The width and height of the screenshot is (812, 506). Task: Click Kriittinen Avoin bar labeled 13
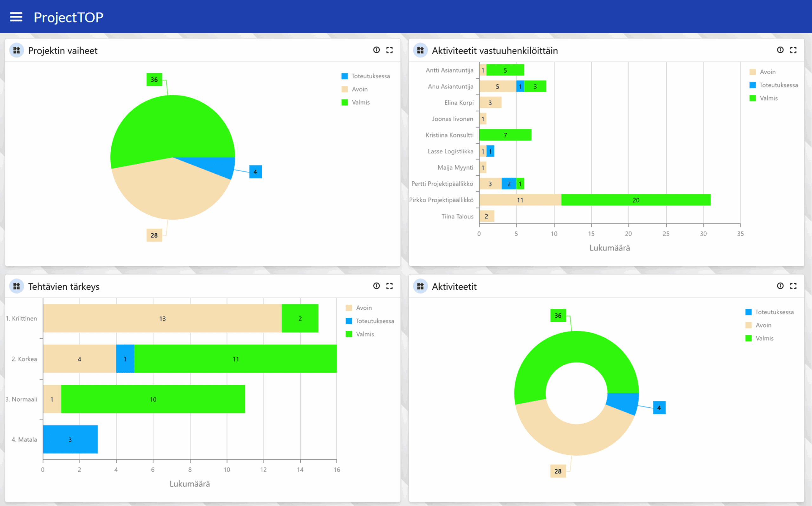coord(162,319)
